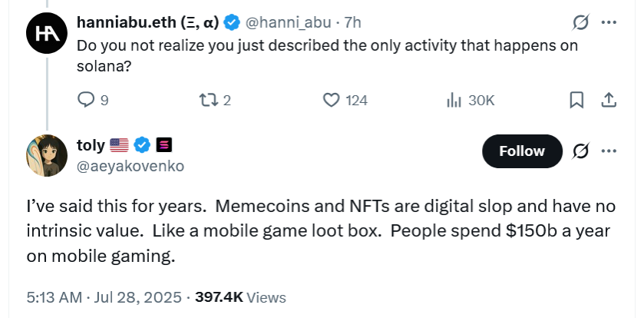The image size is (644, 318).
Task: Click Grok icon beside the Follow button
Action: [x=581, y=151]
